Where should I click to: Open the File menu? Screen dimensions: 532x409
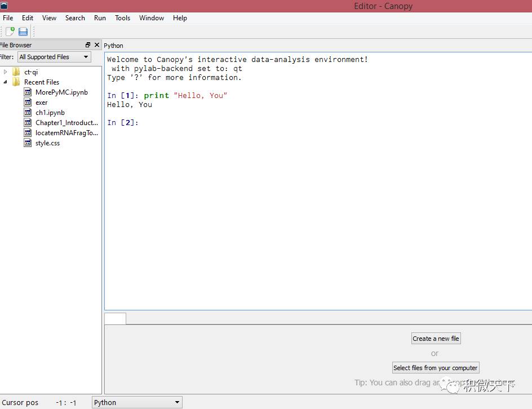[8, 18]
